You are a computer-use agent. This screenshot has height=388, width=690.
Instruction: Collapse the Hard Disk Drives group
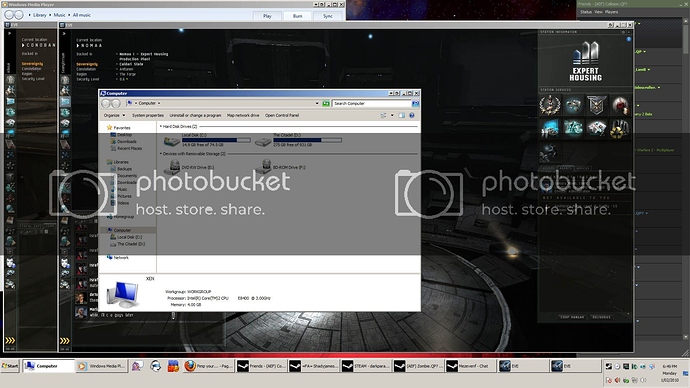coord(161,126)
